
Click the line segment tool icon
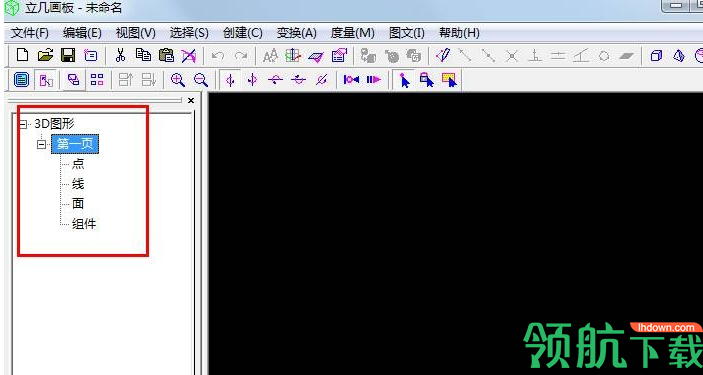pyautogui.click(x=465, y=56)
